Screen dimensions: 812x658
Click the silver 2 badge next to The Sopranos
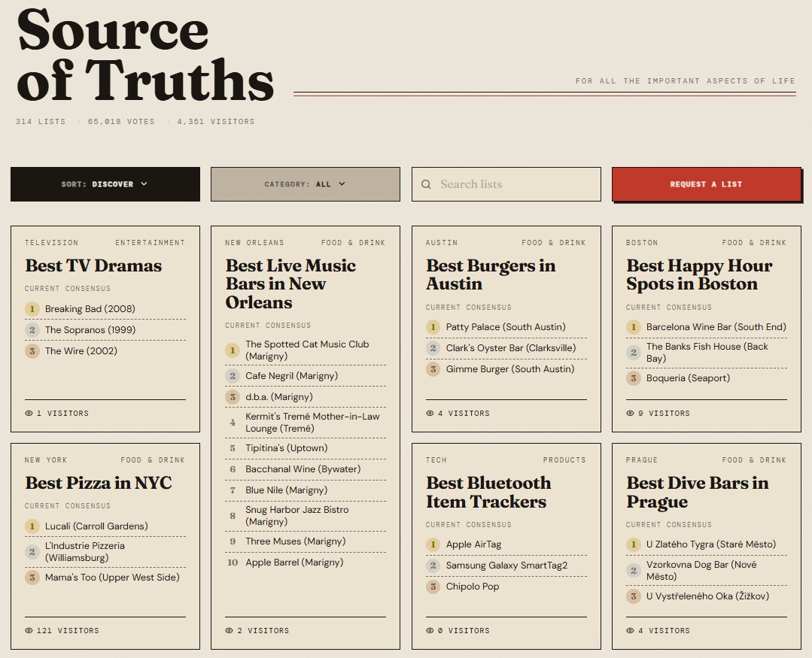click(32, 330)
